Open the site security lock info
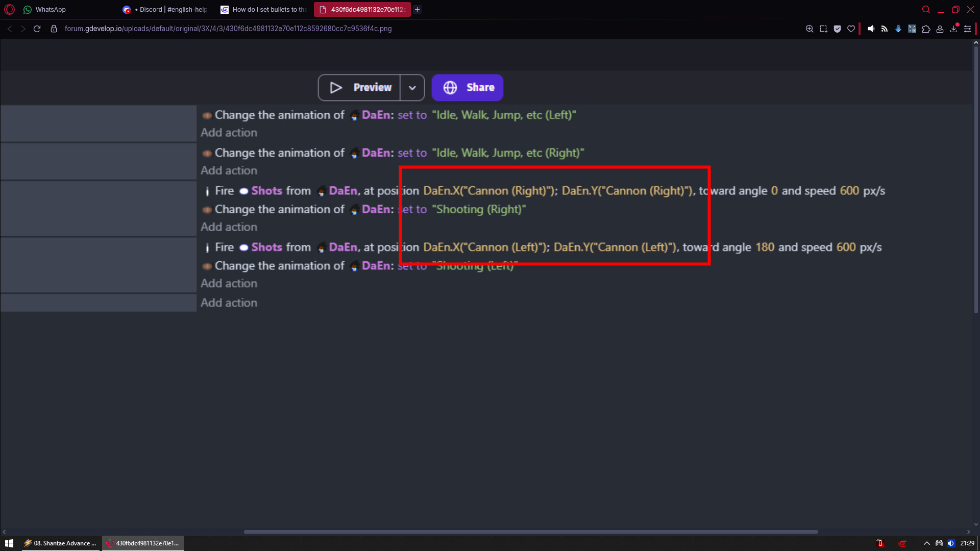This screenshot has height=551, width=980. click(x=54, y=29)
